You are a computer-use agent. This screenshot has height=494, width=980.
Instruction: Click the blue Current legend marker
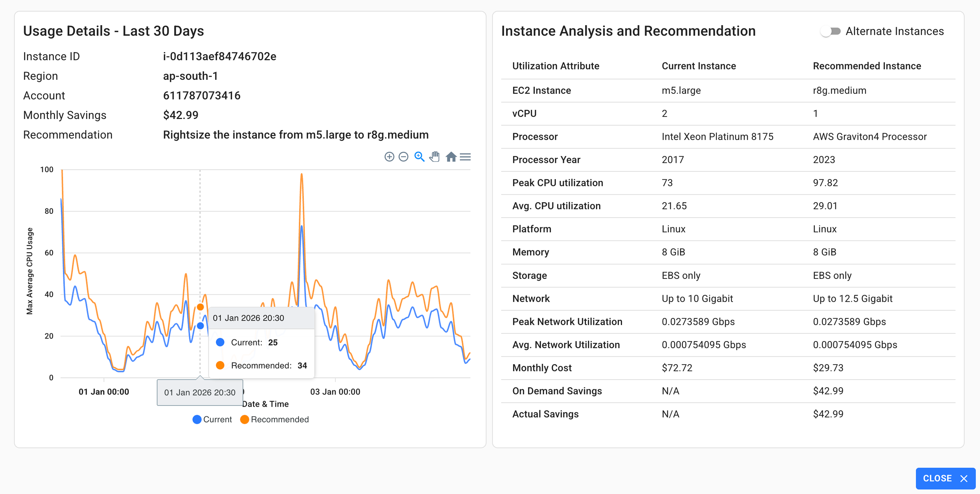pos(197,419)
